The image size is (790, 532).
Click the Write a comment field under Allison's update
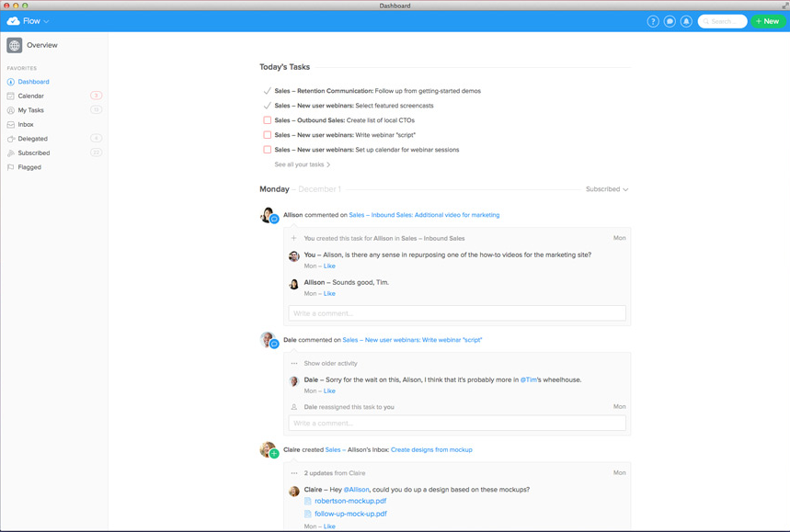point(457,312)
